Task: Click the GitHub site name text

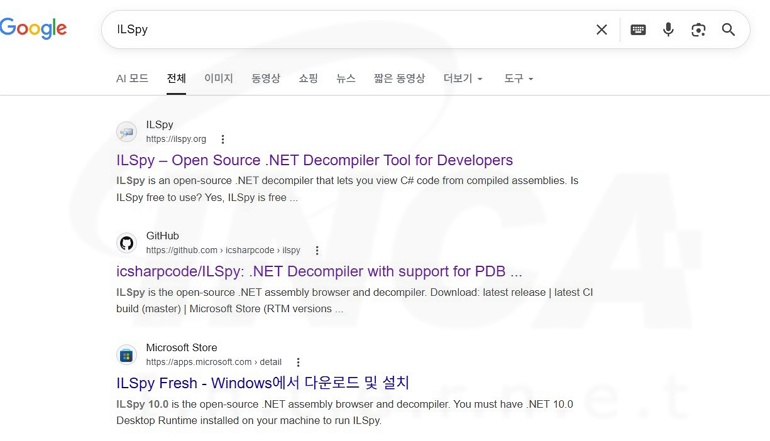Action: (x=163, y=236)
